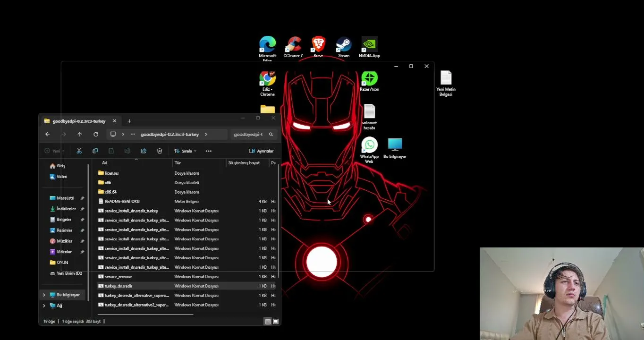644x340 pixels.
Task: Show hidden breadcrumb path with ellipsis
Action: tap(133, 134)
